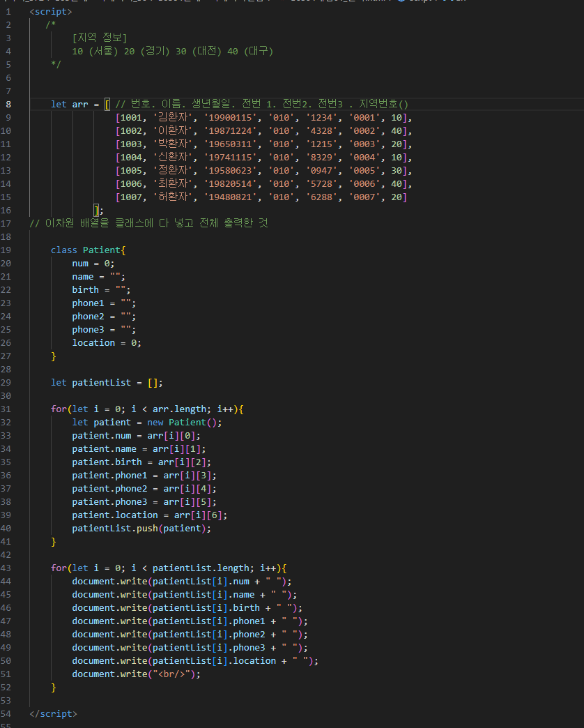Click the 'location = 0;' field declaration
The height and width of the screenshot is (728, 584).
click(x=107, y=343)
